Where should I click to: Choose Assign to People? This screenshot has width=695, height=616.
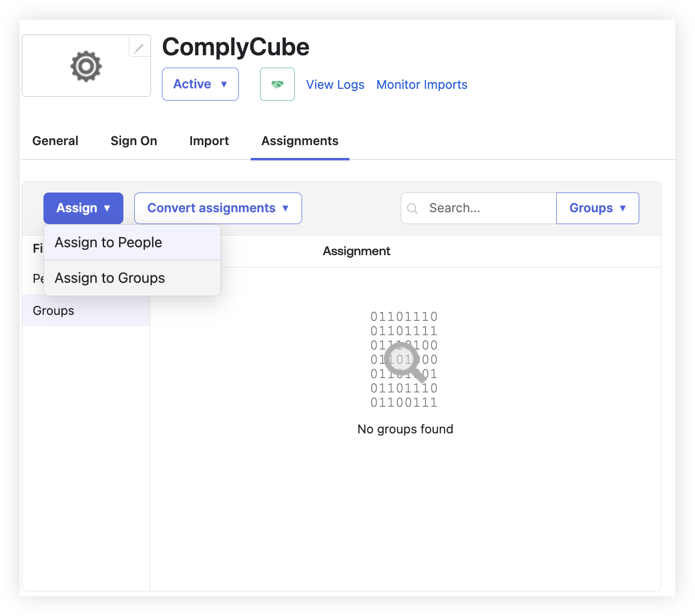coord(109,243)
